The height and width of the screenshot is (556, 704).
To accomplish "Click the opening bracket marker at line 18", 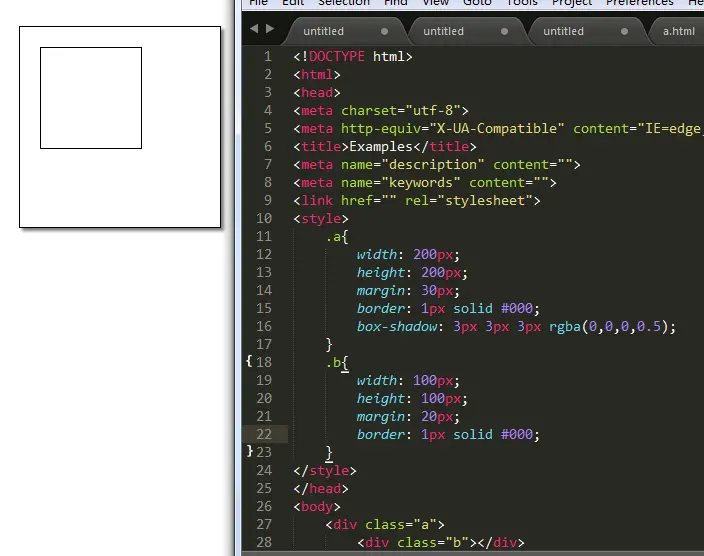I will click(x=249, y=361).
